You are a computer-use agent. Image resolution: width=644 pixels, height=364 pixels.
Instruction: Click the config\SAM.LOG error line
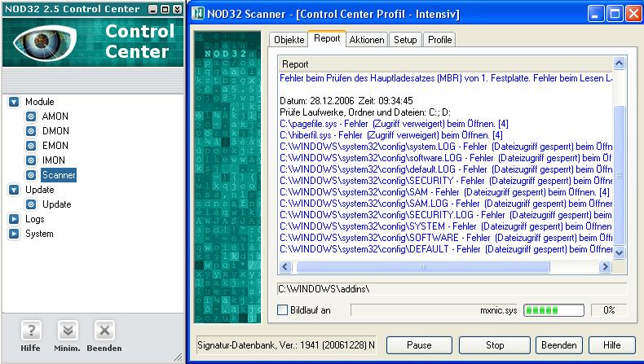pyautogui.click(x=446, y=204)
